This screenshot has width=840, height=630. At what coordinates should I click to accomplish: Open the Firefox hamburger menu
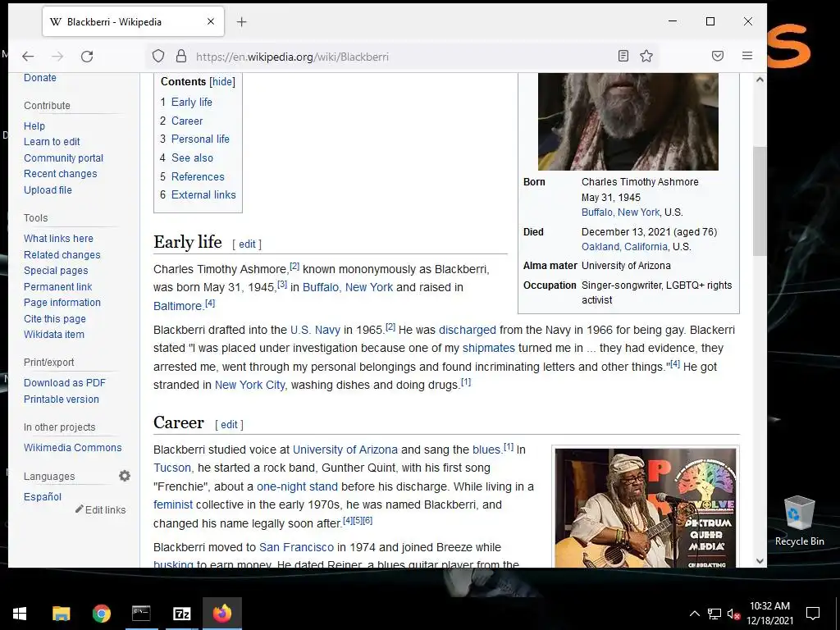(747, 56)
